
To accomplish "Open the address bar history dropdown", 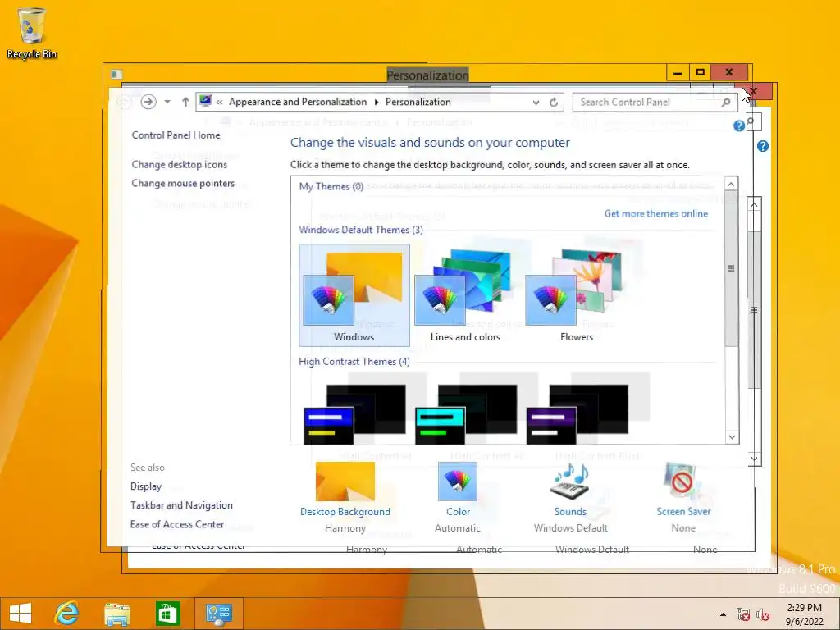I will (x=536, y=103).
